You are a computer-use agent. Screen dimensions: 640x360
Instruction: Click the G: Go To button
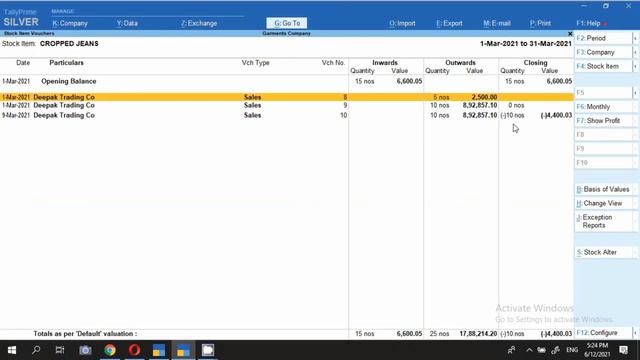[x=287, y=23]
